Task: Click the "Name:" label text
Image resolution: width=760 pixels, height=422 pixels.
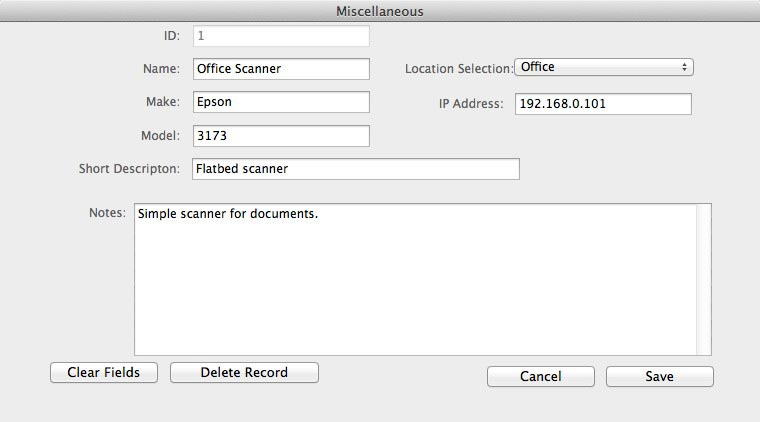Action: 160,69
